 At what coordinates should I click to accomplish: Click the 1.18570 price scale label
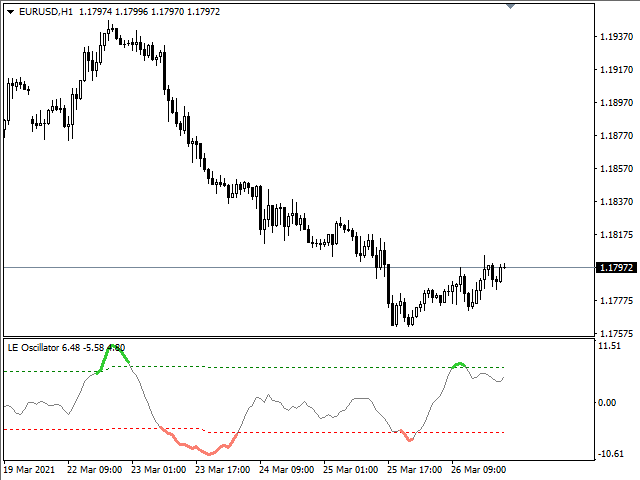point(616,169)
